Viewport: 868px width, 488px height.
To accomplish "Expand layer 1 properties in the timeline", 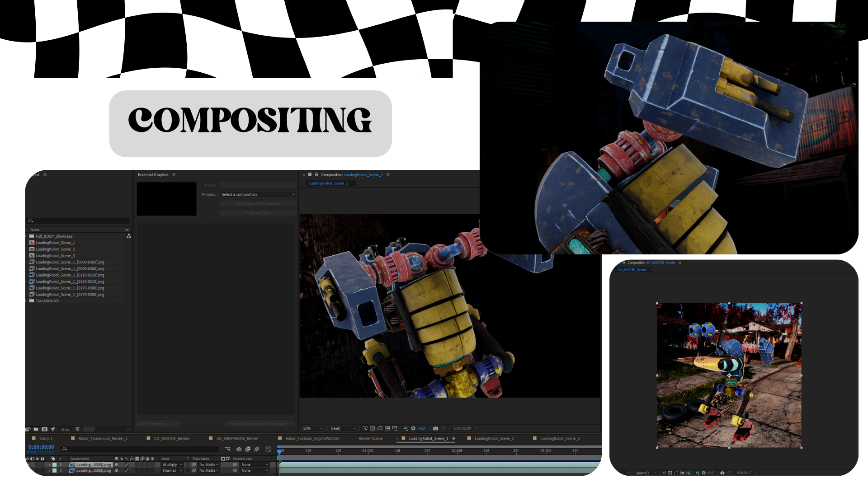I will (49, 465).
